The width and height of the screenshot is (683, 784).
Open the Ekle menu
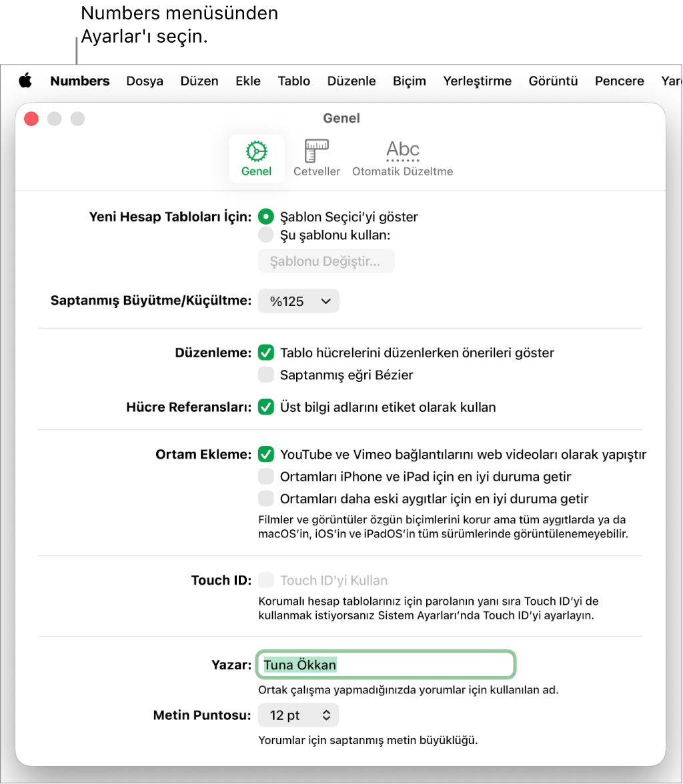point(248,81)
